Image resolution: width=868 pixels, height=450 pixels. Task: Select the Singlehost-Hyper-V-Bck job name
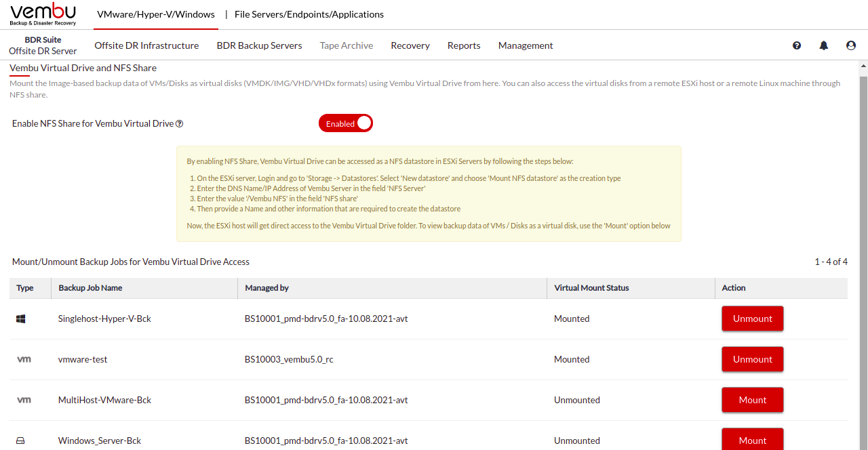click(x=104, y=319)
